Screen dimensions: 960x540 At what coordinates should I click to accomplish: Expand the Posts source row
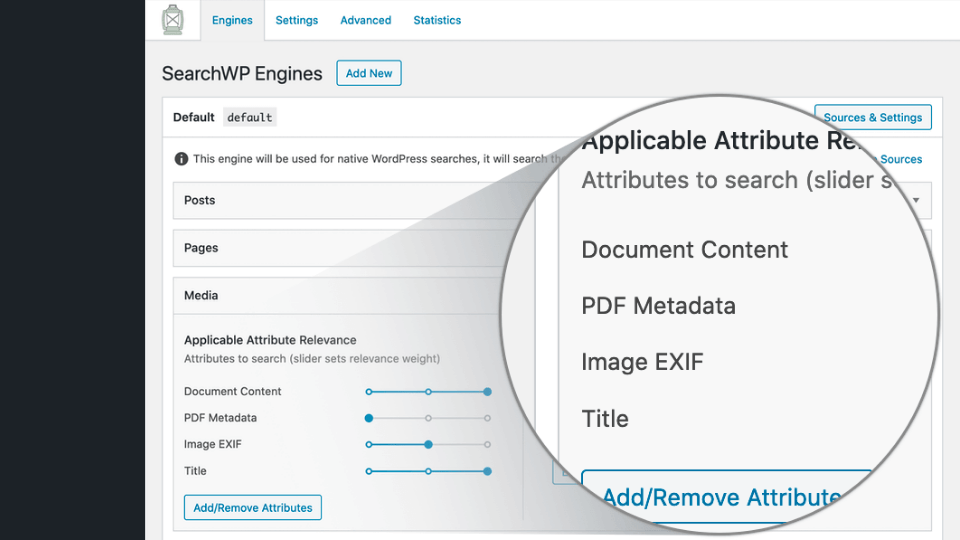pyautogui.click(x=352, y=200)
